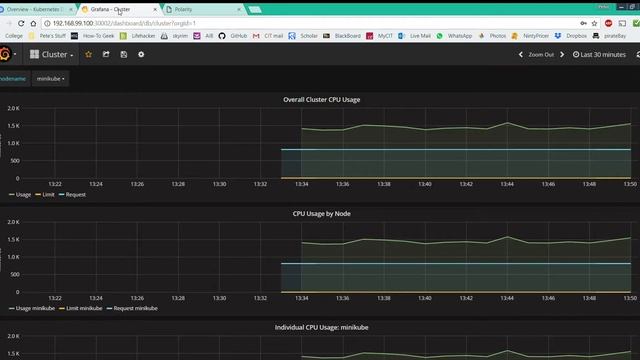This screenshot has height=360, width=640.
Task: Open skyrim bookmark
Action: [x=175, y=36]
